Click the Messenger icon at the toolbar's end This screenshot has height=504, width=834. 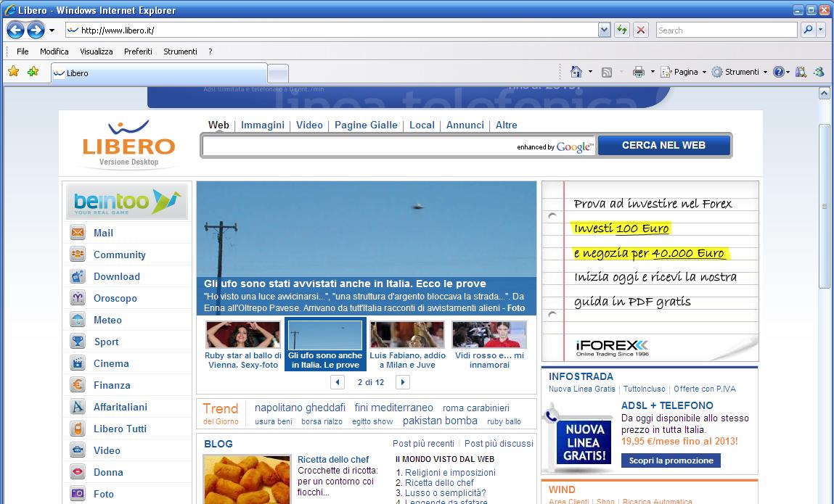coord(819,73)
